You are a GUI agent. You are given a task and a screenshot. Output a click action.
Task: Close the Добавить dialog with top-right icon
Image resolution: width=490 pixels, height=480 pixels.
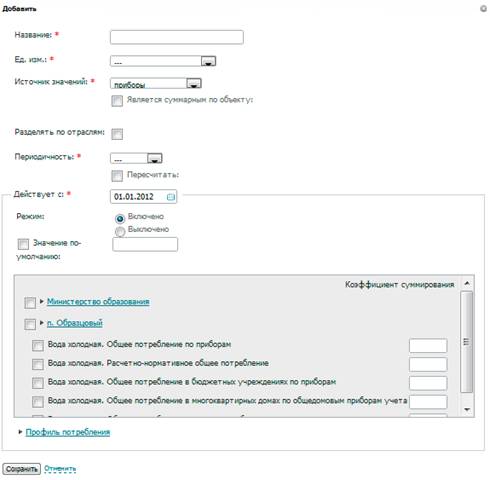coord(483,9)
